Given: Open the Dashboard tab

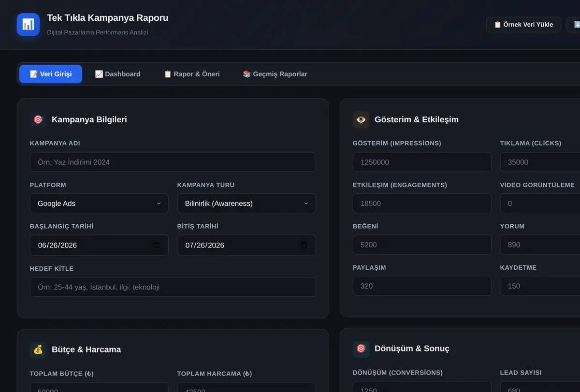Looking at the screenshot, I should tap(117, 74).
